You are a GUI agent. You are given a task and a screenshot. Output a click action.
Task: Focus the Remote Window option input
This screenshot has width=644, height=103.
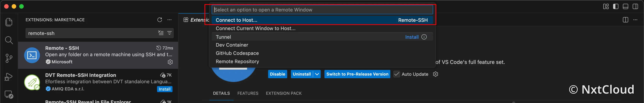322,10
